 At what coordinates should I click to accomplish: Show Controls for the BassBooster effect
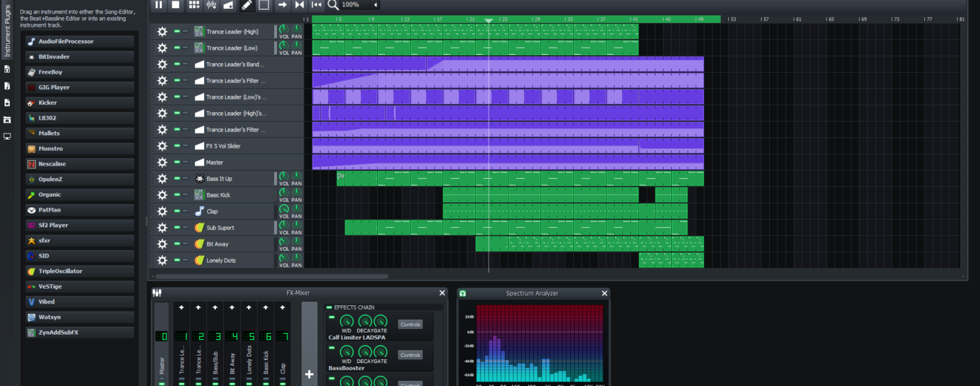pyautogui.click(x=410, y=355)
